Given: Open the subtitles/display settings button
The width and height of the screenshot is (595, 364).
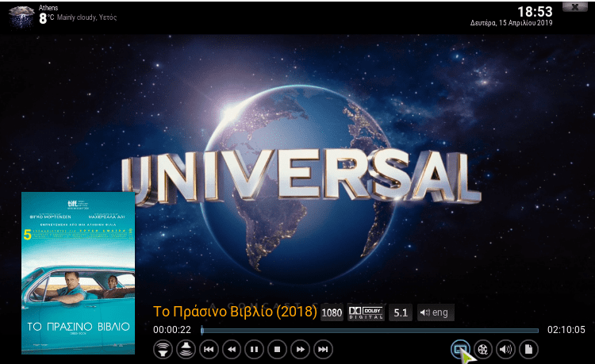Looking at the screenshot, I should click(x=460, y=349).
